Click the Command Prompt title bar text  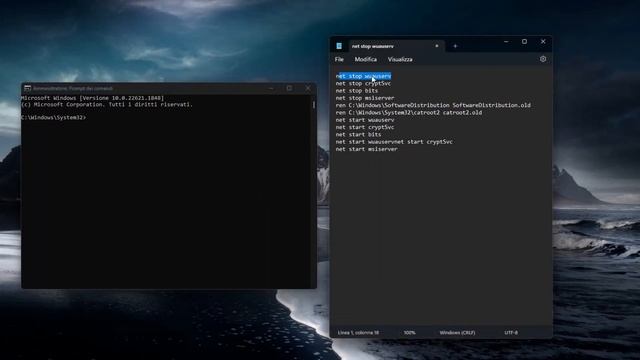[73, 88]
